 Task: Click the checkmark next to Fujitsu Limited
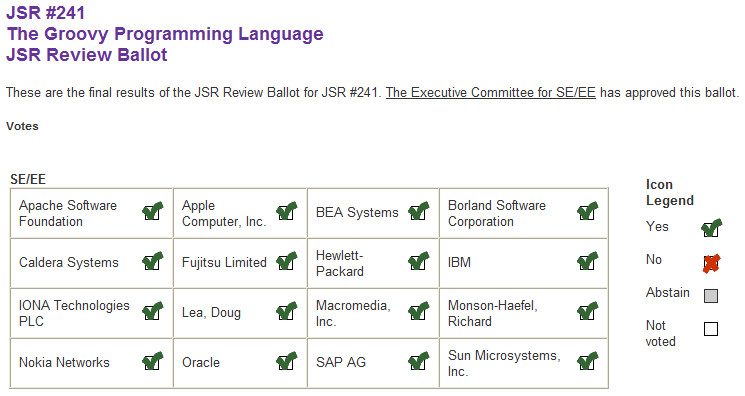[x=287, y=261]
